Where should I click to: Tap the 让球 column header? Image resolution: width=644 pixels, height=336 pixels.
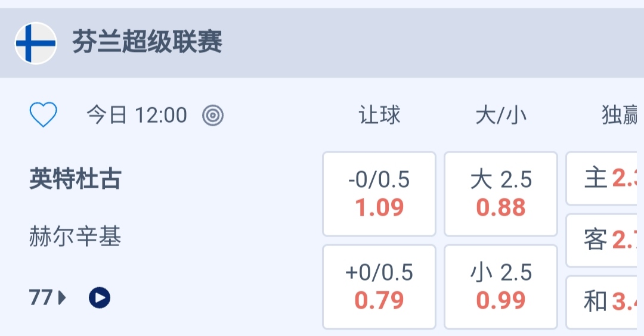pyautogui.click(x=379, y=115)
